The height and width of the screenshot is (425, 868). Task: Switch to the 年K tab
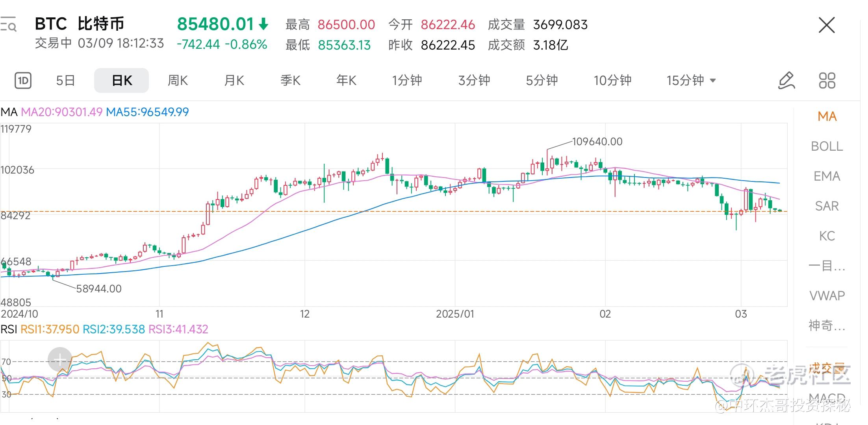(346, 81)
